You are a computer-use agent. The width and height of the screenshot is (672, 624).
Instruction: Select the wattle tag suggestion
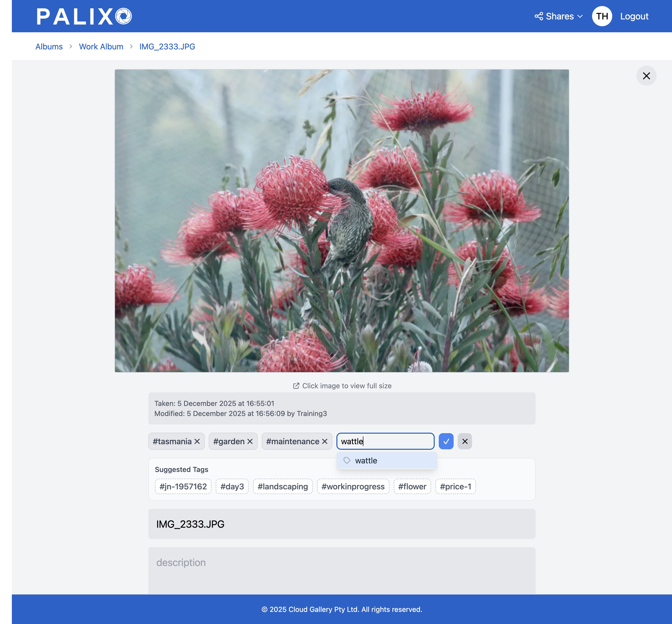point(386,460)
